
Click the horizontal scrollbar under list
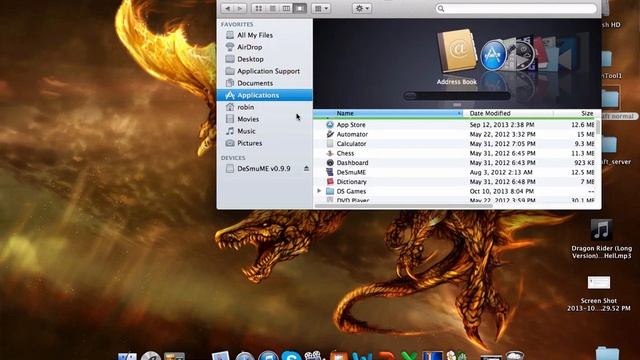404,205
